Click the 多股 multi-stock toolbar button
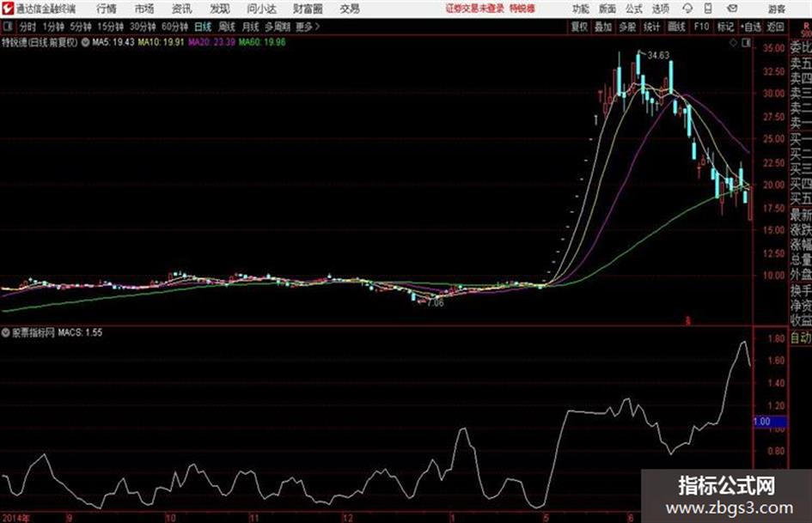The image size is (812, 523). pos(627,27)
